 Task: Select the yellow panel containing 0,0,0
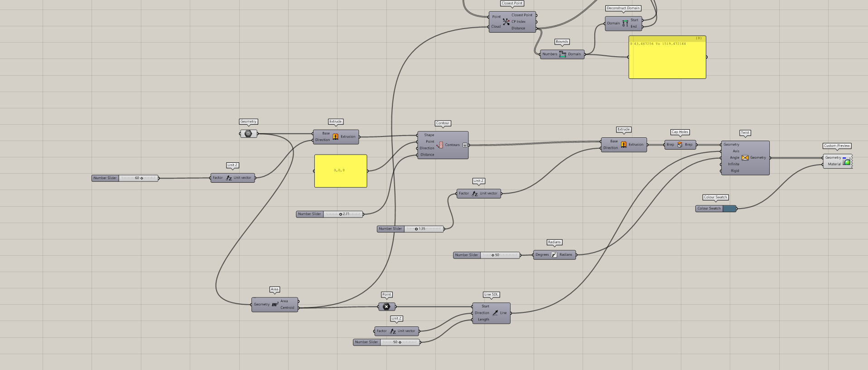tap(341, 171)
